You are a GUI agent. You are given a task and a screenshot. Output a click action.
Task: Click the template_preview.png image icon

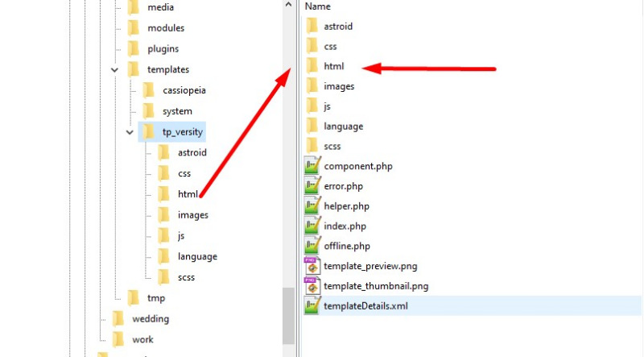pyautogui.click(x=312, y=266)
